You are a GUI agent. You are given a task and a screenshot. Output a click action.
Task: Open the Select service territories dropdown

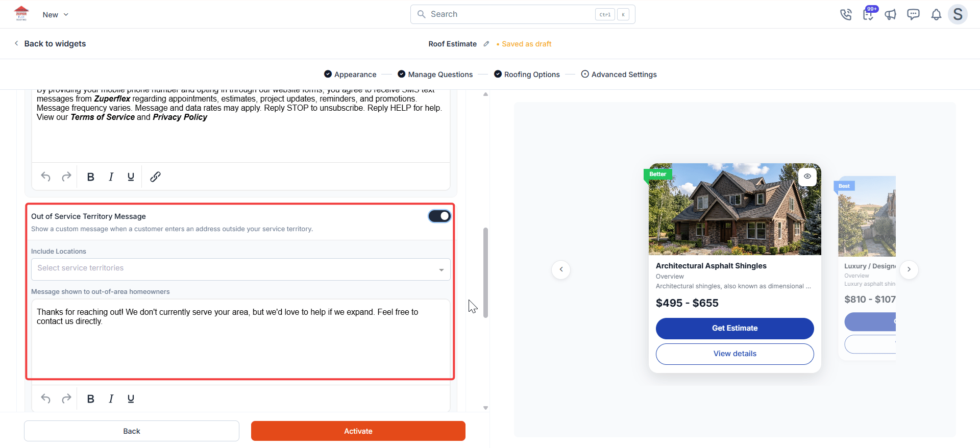pyautogui.click(x=241, y=269)
